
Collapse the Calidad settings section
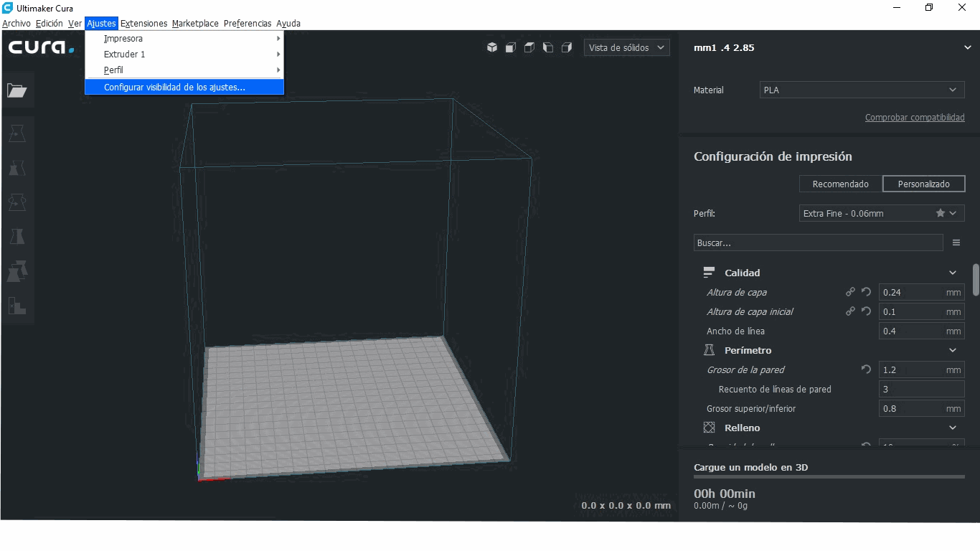[x=953, y=273]
